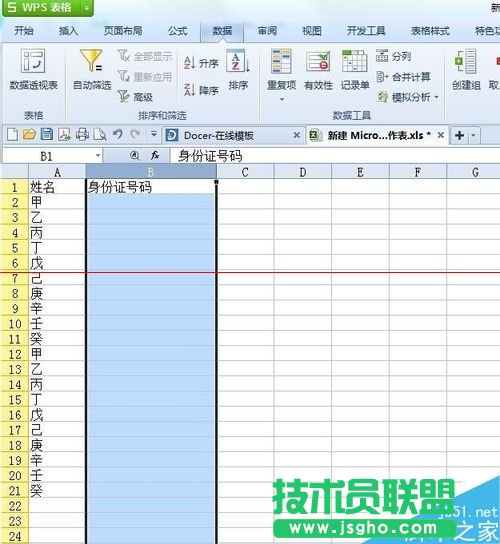Open the PivotTable (数据透视表) tool
This screenshot has width=500, height=544.
click(33, 70)
